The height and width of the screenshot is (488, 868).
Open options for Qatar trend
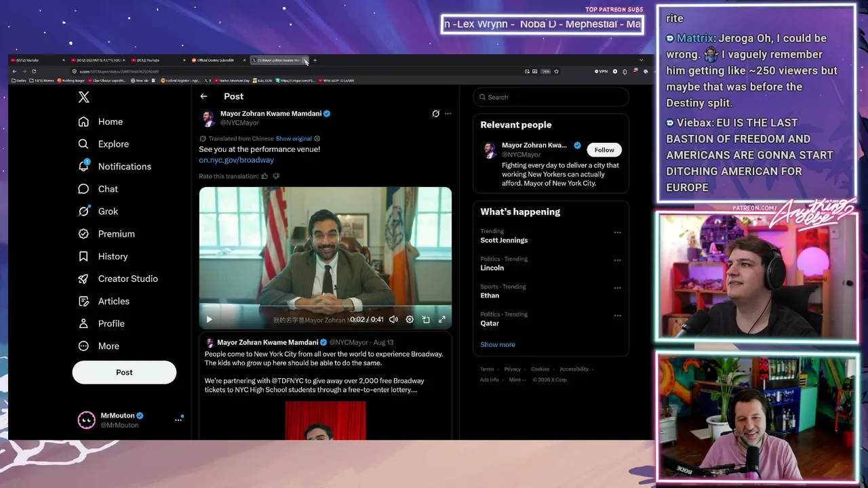(617, 316)
